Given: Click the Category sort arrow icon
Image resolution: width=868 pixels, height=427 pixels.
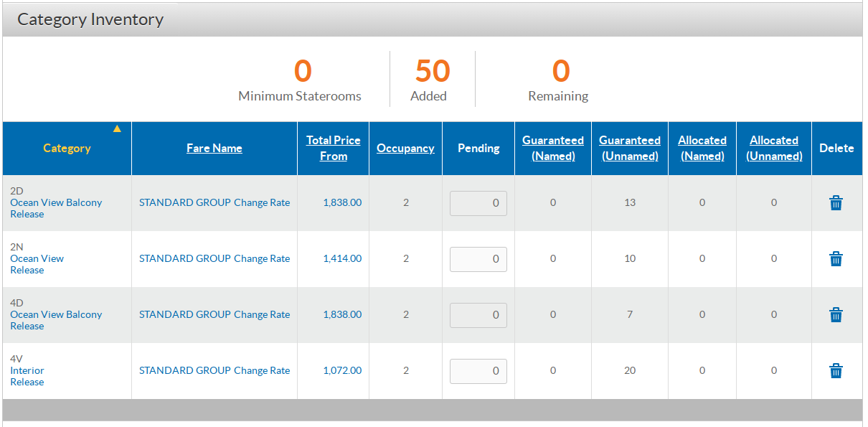Looking at the screenshot, I should [x=117, y=129].
